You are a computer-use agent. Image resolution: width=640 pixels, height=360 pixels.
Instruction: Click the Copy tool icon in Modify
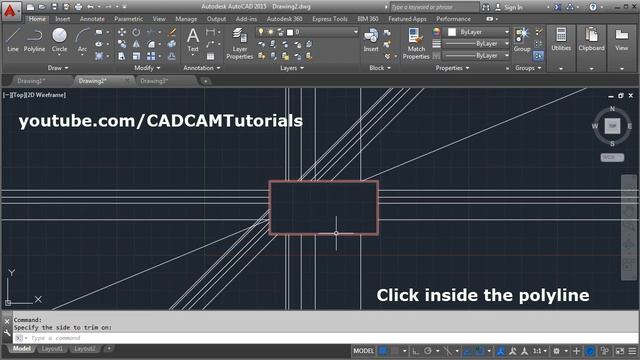click(x=122, y=44)
